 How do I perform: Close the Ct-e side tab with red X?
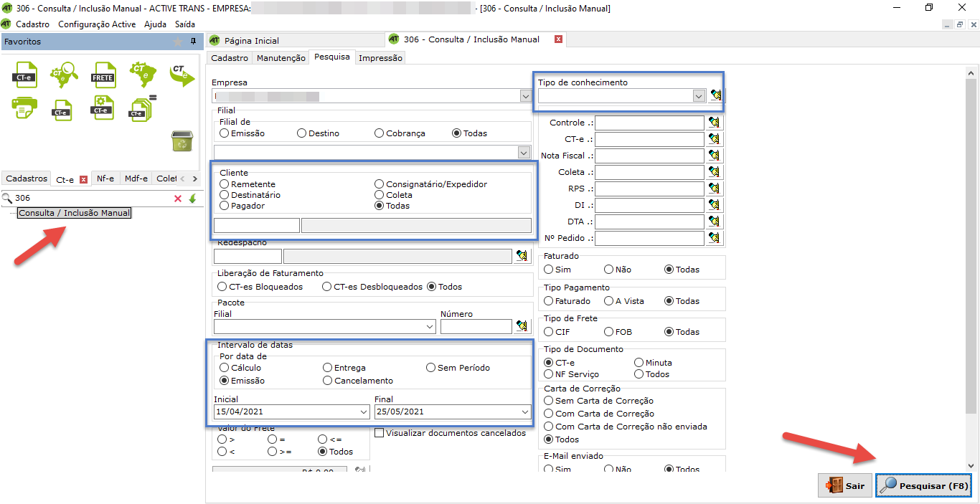(83, 179)
